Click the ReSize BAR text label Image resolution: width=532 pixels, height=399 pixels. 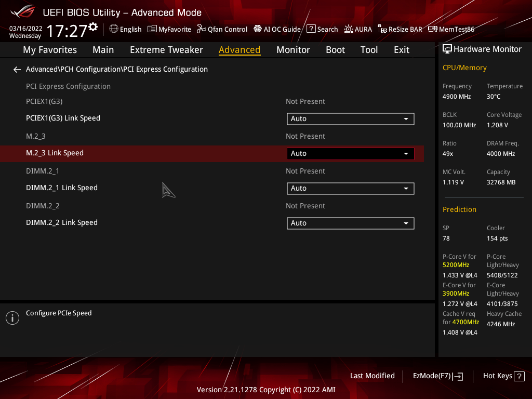(x=405, y=30)
